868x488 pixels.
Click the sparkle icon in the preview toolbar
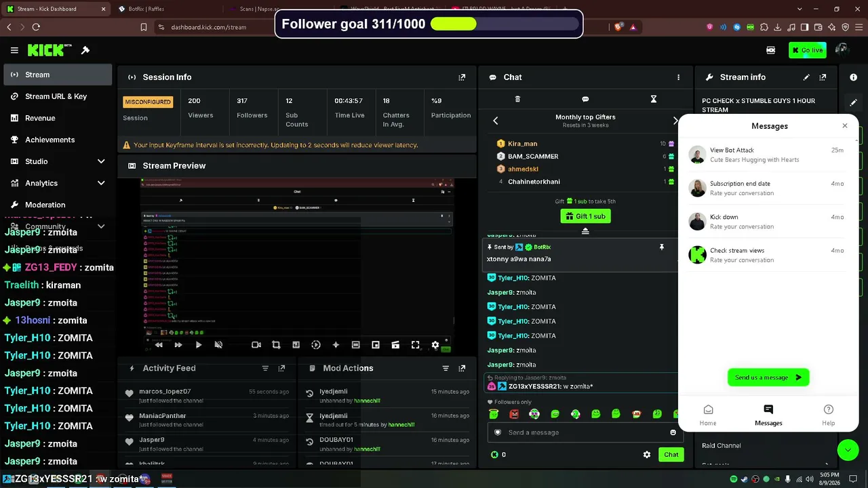336,345
